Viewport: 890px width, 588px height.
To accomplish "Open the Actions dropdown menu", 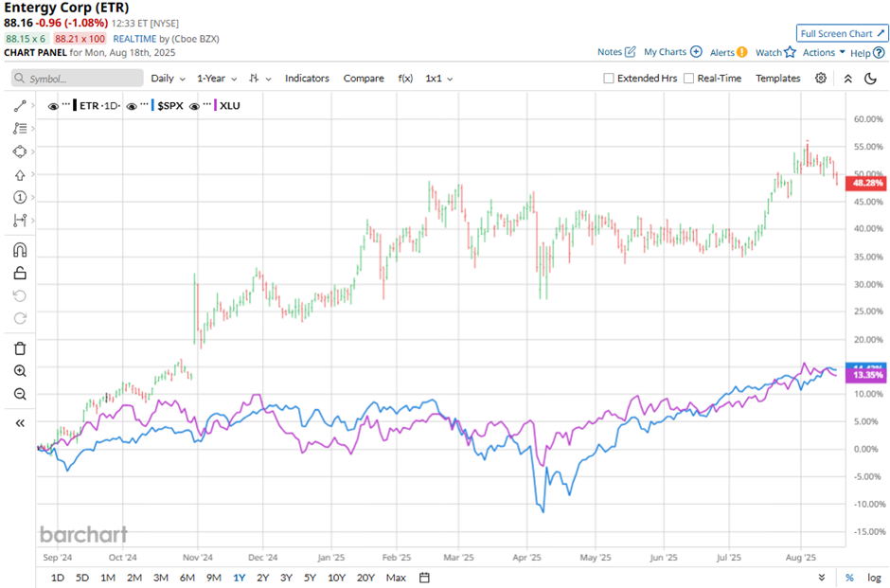I will [x=824, y=52].
